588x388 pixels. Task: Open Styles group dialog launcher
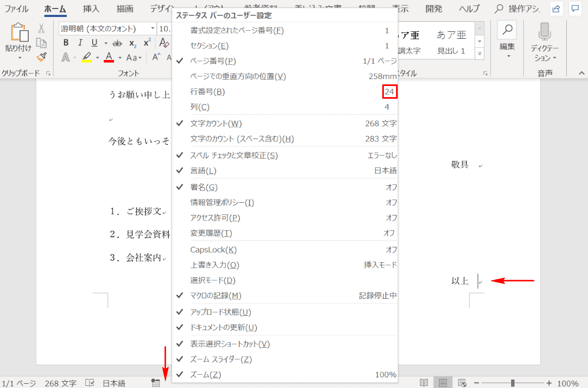click(x=485, y=74)
